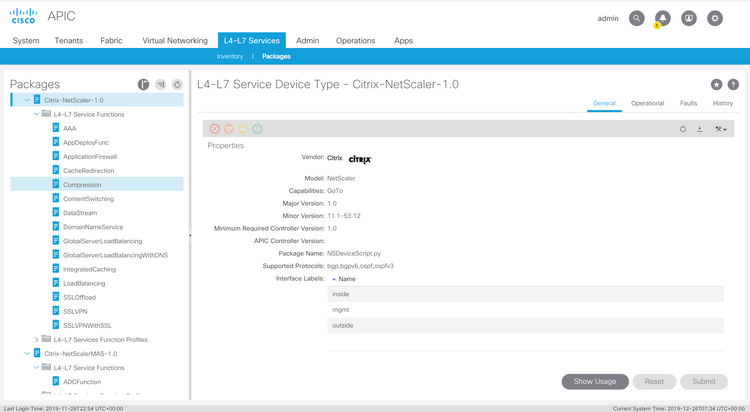The height and width of the screenshot is (412, 750).
Task: Select the LoadBalancing function icon
Action: 56,282
